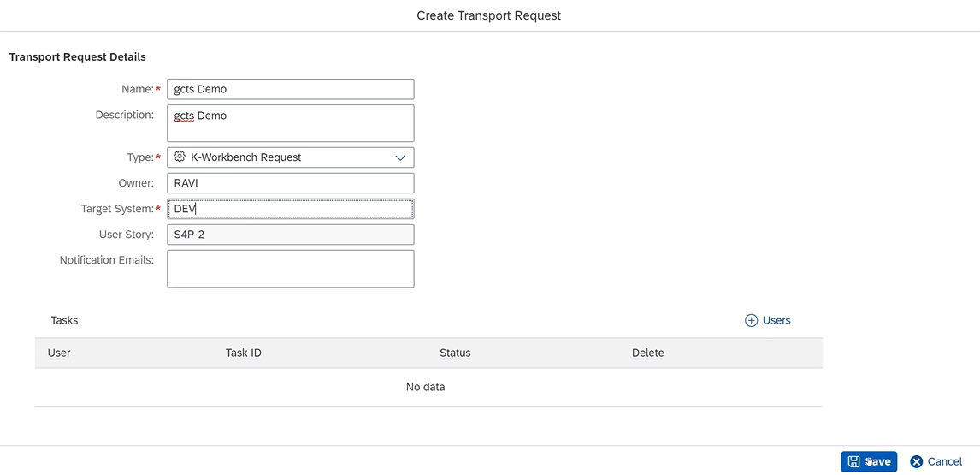Screen dimensions: 980x475
Task: Click the floppy disk Save icon
Action: click(x=853, y=461)
